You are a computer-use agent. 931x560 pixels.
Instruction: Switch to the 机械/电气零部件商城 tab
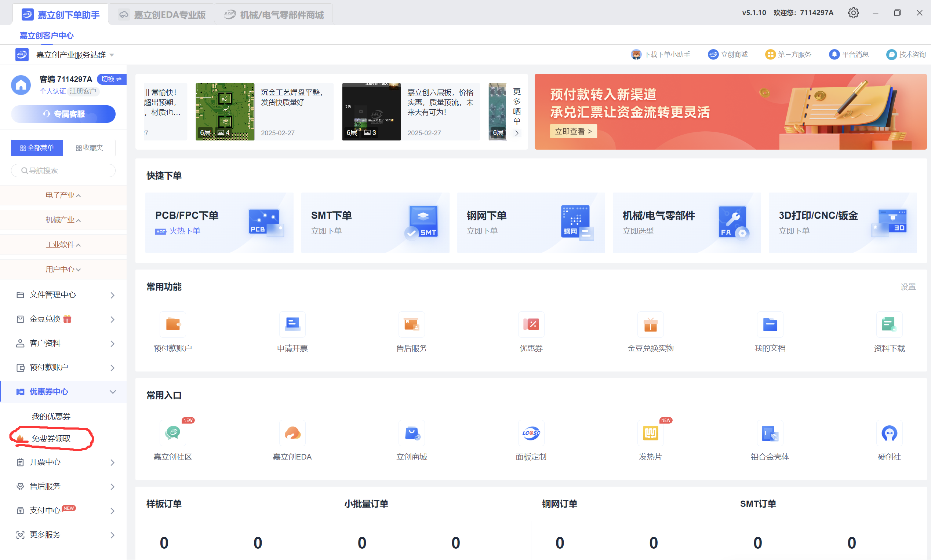tap(274, 15)
